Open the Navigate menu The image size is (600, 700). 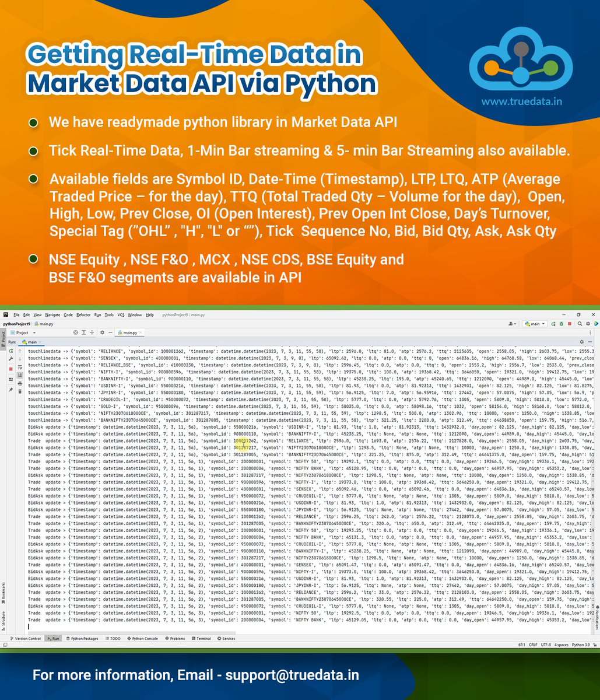tap(52, 315)
